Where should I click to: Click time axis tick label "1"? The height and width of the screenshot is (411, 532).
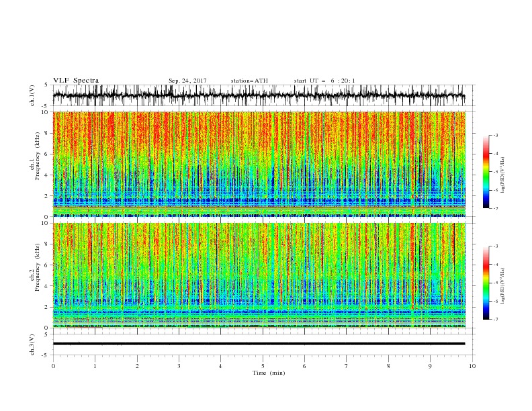(95, 366)
